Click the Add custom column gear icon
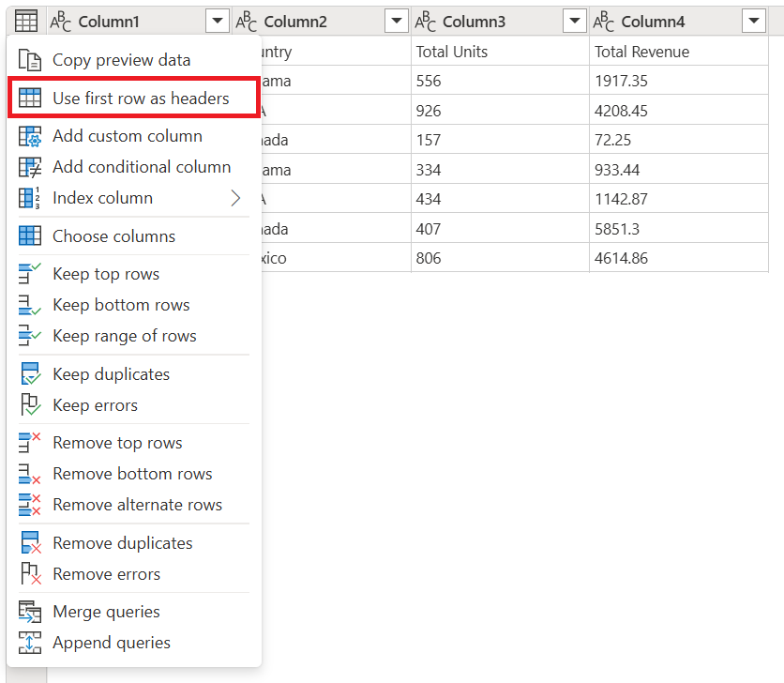Image resolution: width=784 pixels, height=683 pixels. tap(29, 135)
